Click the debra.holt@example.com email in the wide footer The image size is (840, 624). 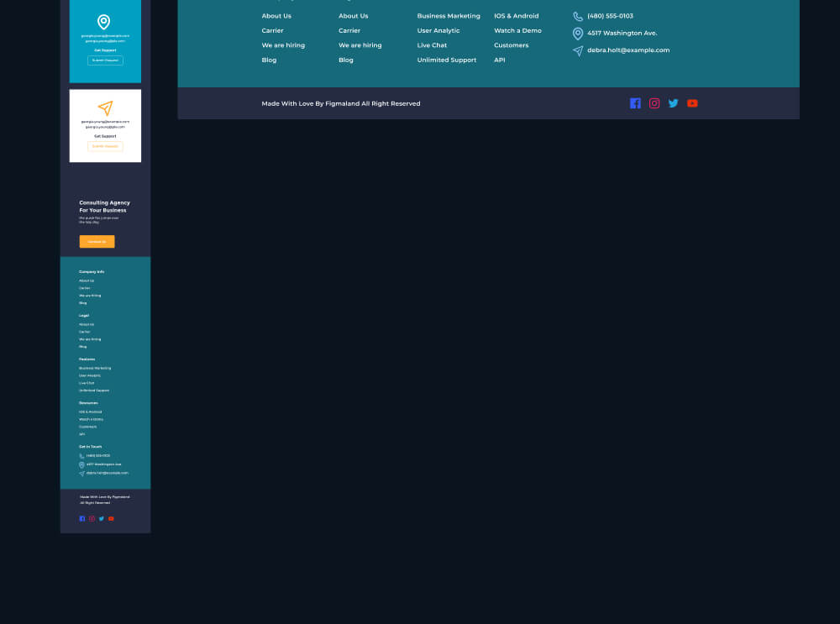point(628,50)
